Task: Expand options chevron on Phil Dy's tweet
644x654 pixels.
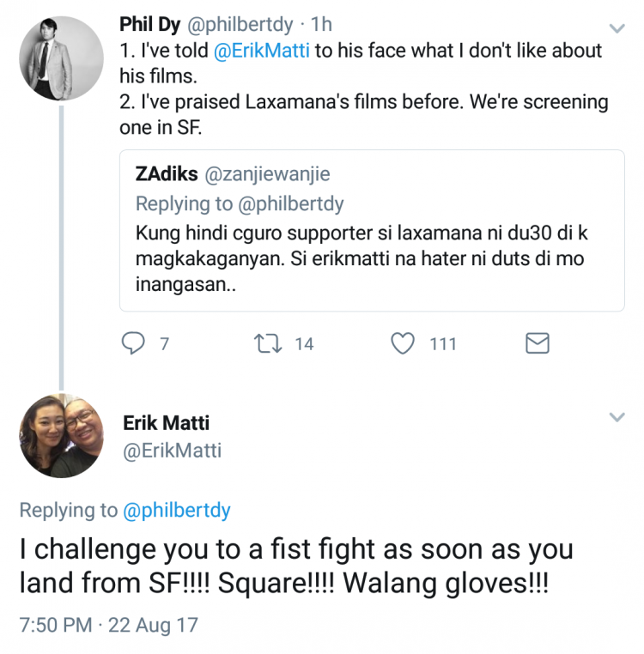Action: (x=616, y=28)
